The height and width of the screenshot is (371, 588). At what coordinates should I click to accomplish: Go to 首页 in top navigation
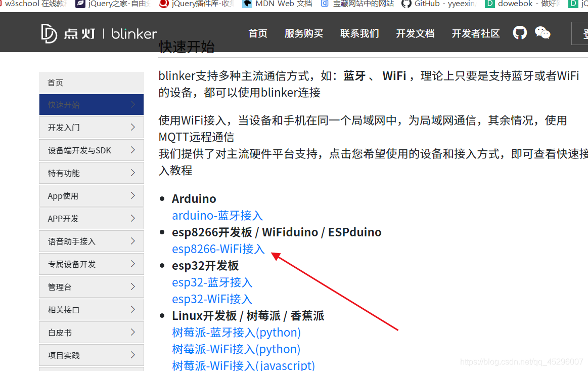pyautogui.click(x=258, y=33)
